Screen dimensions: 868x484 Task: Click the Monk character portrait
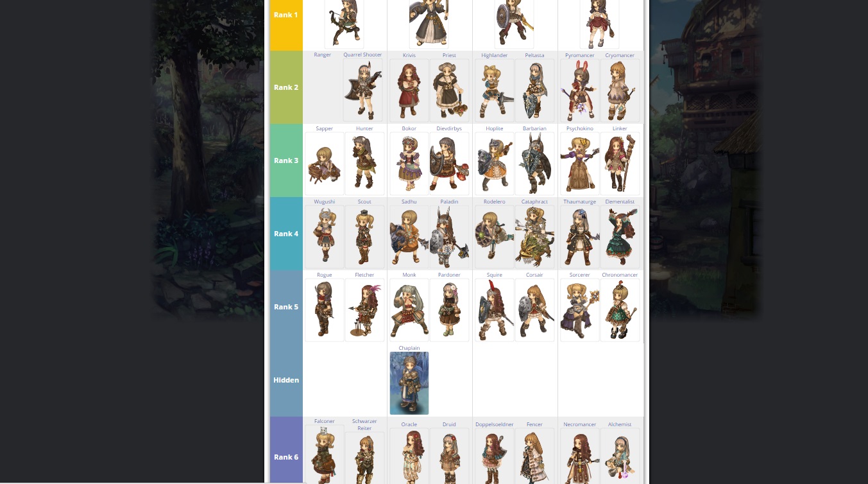(x=409, y=310)
